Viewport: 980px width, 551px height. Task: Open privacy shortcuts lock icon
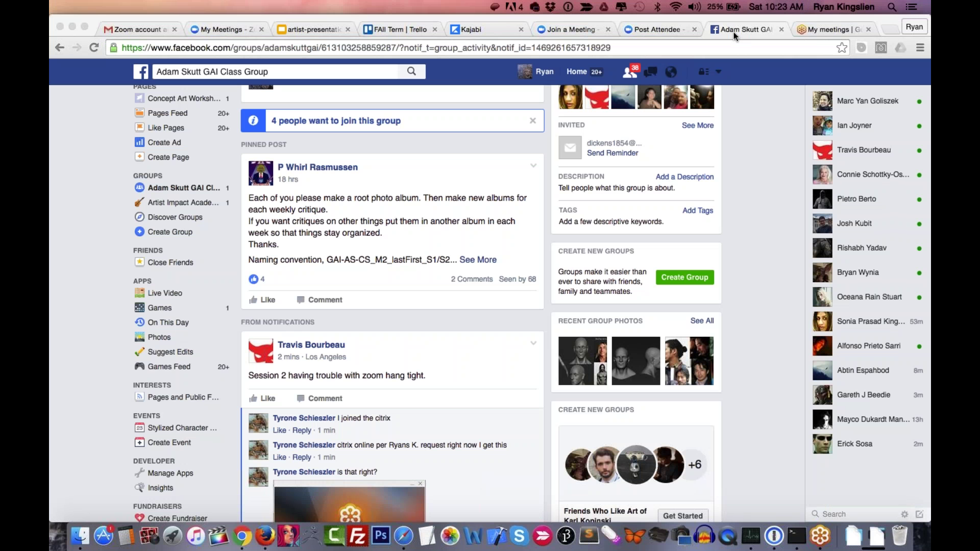coord(704,72)
